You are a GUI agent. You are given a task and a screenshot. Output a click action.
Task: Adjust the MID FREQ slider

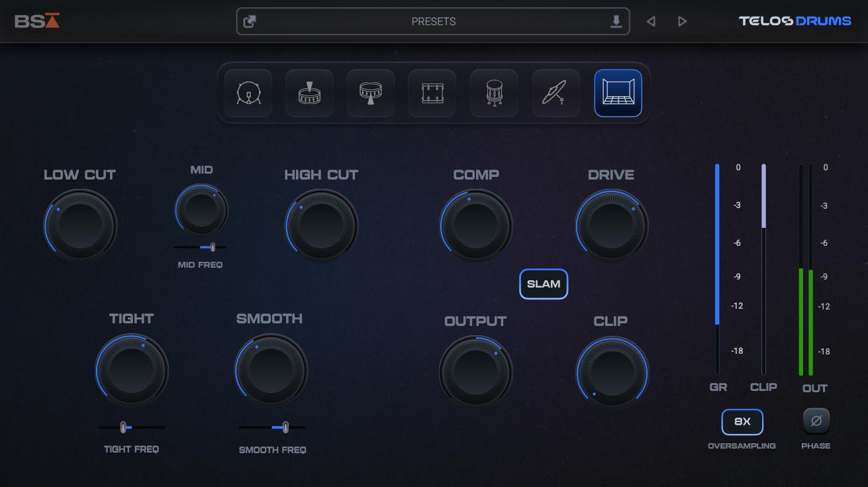tap(213, 246)
